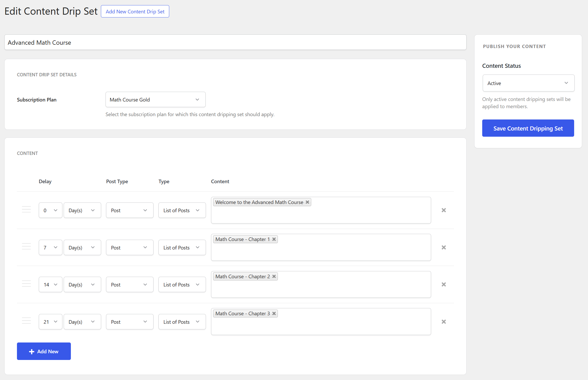The height and width of the screenshot is (380, 588).
Task: Open List of Posts dropdown in Chapter 3 row
Action: pyautogui.click(x=182, y=322)
